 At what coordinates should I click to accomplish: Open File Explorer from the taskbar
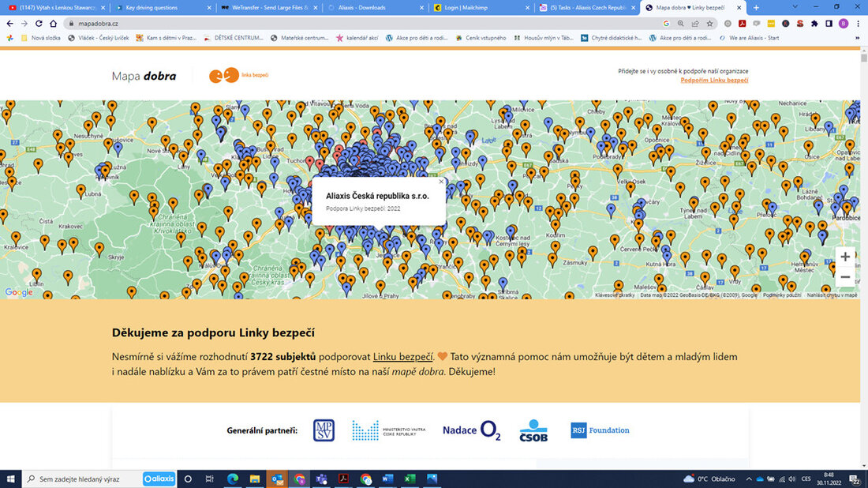[255, 479]
